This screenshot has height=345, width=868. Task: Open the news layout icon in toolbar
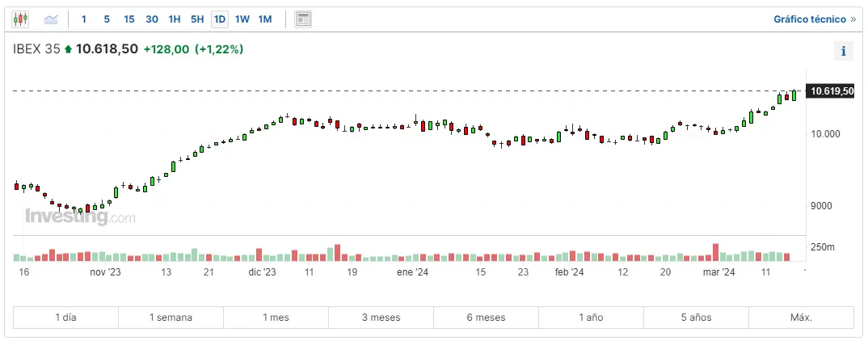pyautogui.click(x=303, y=19)
